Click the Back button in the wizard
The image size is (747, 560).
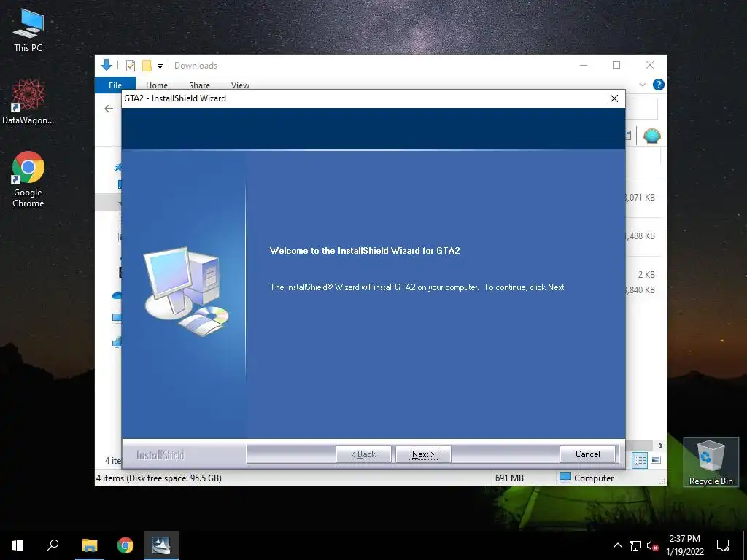click(363, 454)
